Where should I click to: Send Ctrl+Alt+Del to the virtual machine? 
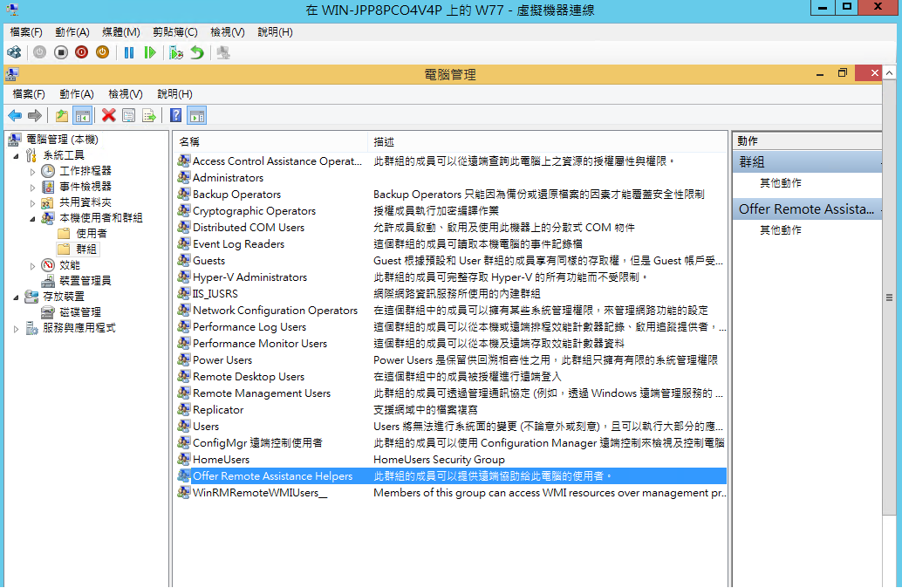point(14,53)
